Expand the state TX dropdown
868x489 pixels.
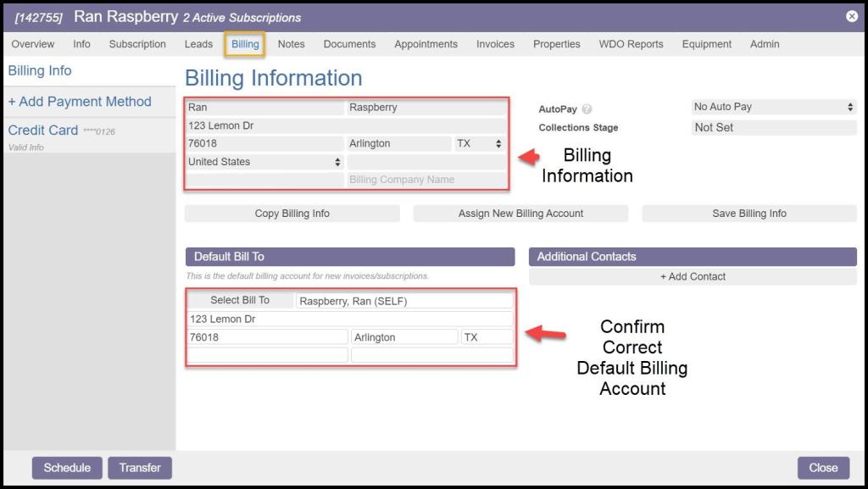pyautogui.click(x=479, y=144)
